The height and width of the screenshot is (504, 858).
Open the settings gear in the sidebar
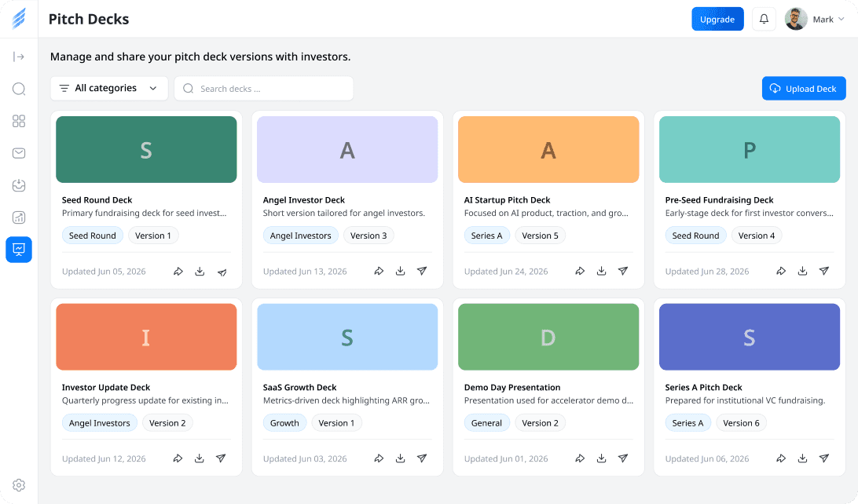click(x=19, y=485)
